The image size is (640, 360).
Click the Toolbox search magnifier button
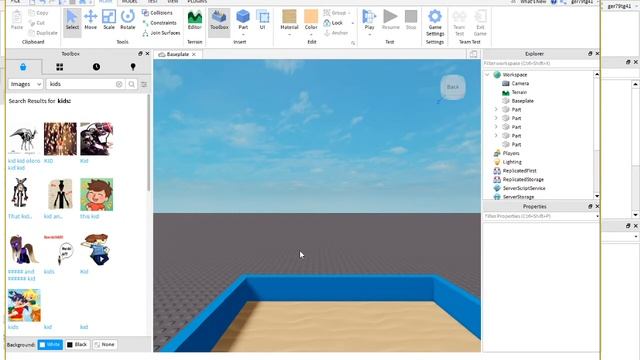(x=131, y=84)
